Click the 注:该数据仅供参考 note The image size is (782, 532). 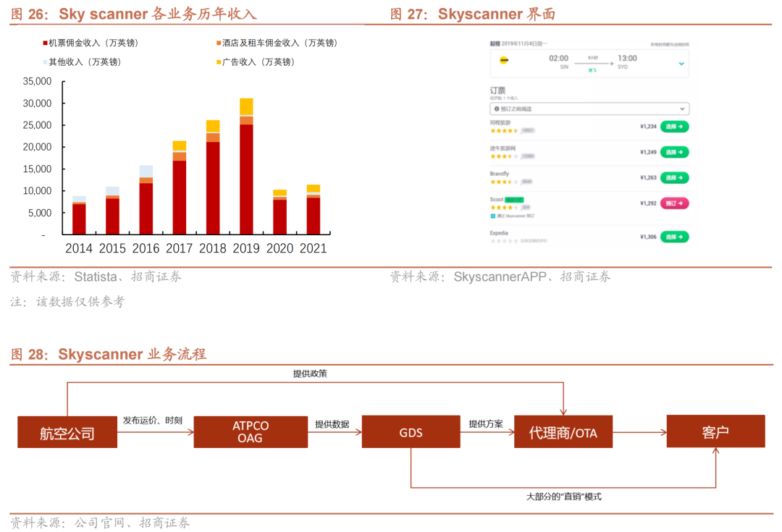(x=67, y=302)
